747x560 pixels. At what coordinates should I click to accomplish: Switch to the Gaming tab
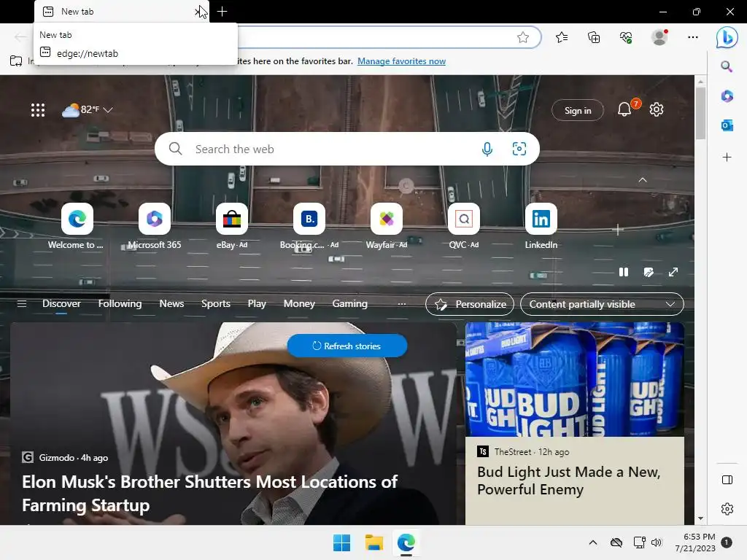click(349, 304)
